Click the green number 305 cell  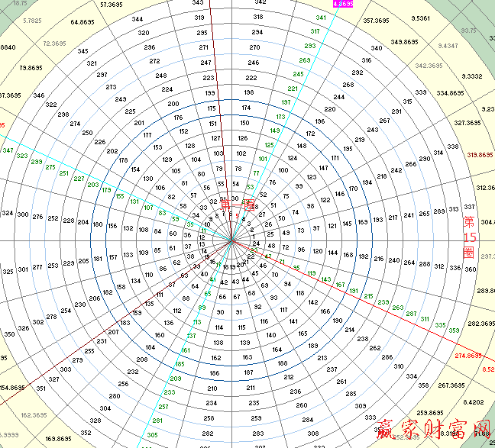point(152,435)
